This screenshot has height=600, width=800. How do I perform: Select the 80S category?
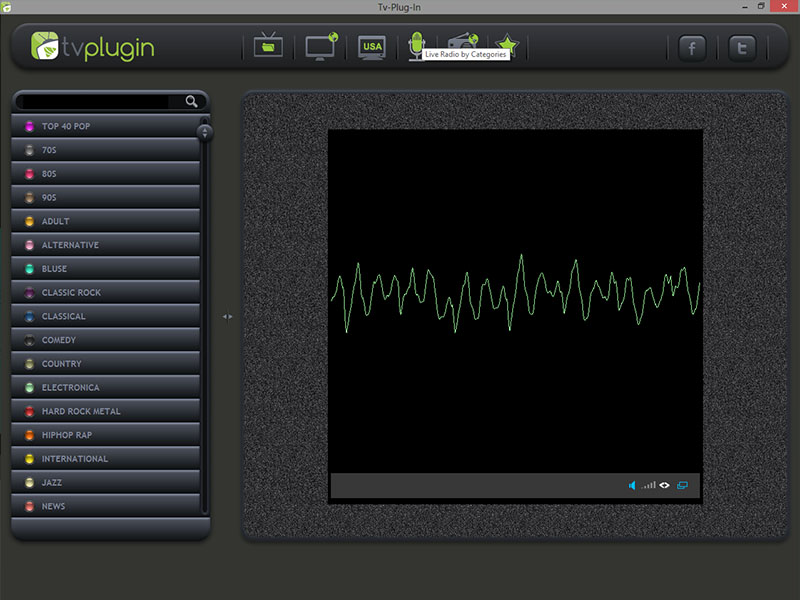pyautogui.click(x=106, y=173)
